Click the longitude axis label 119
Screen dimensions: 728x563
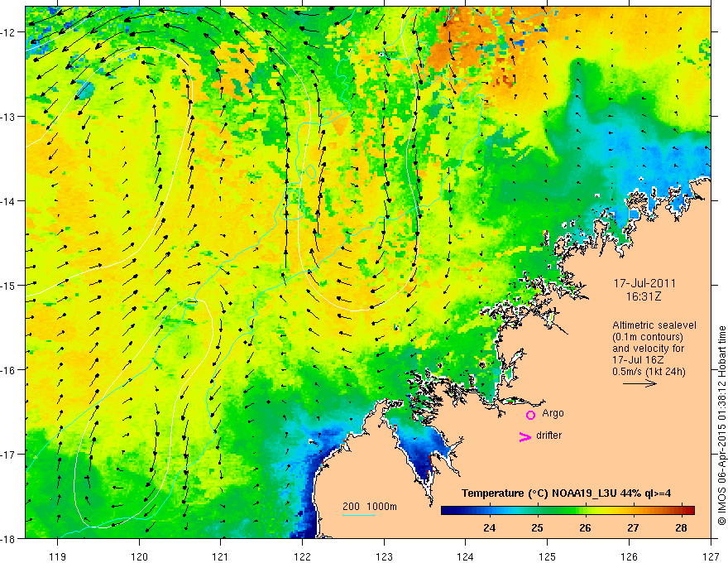coord(58,556)
